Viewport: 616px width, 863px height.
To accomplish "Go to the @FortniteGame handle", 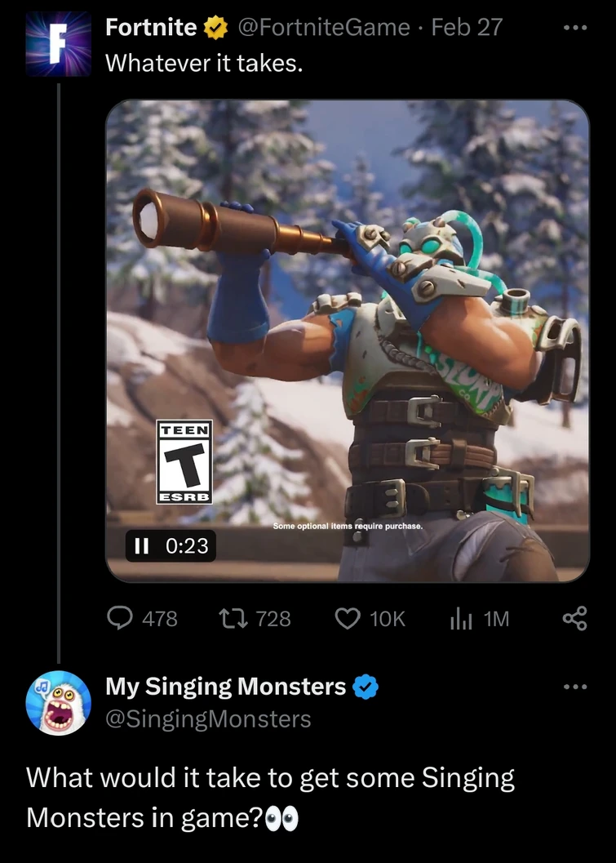I will pyautogui.click(x=323, y=28).
